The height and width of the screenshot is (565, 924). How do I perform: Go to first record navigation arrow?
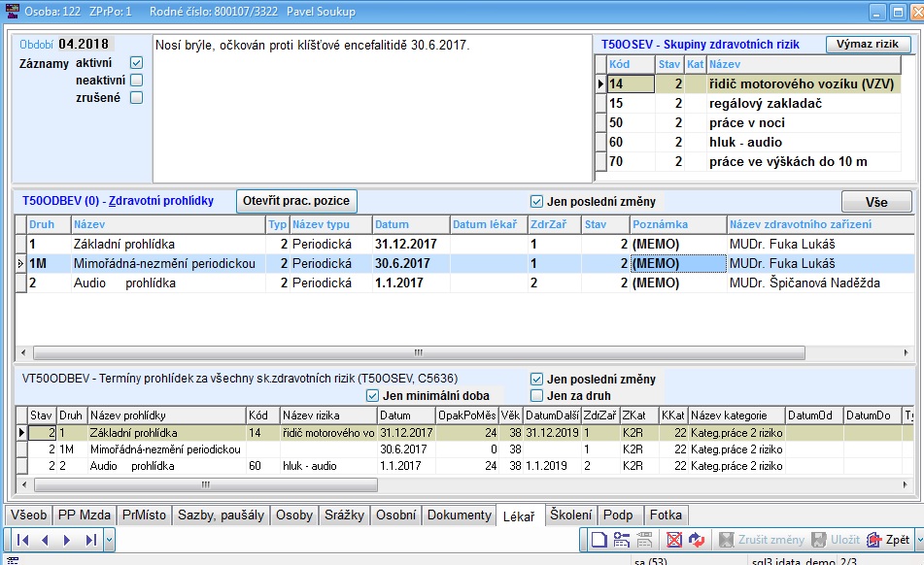(22, 540)
